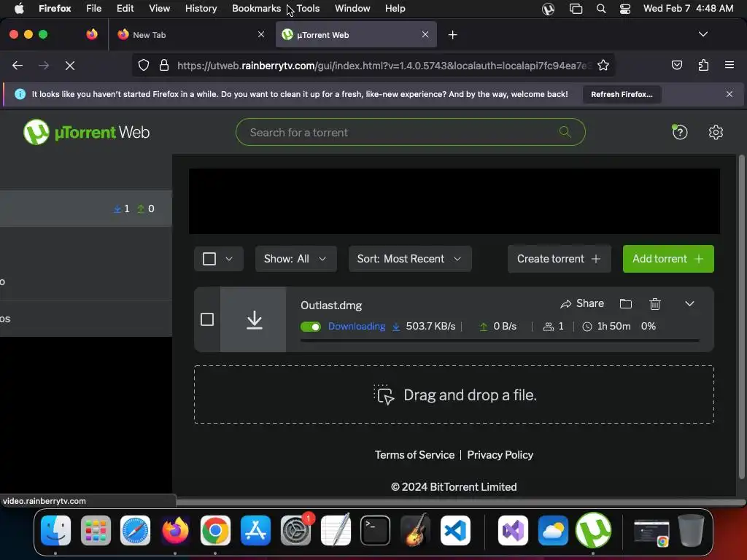Click the Drag and drop a file area
747x560 pixels.
point(454,394)
